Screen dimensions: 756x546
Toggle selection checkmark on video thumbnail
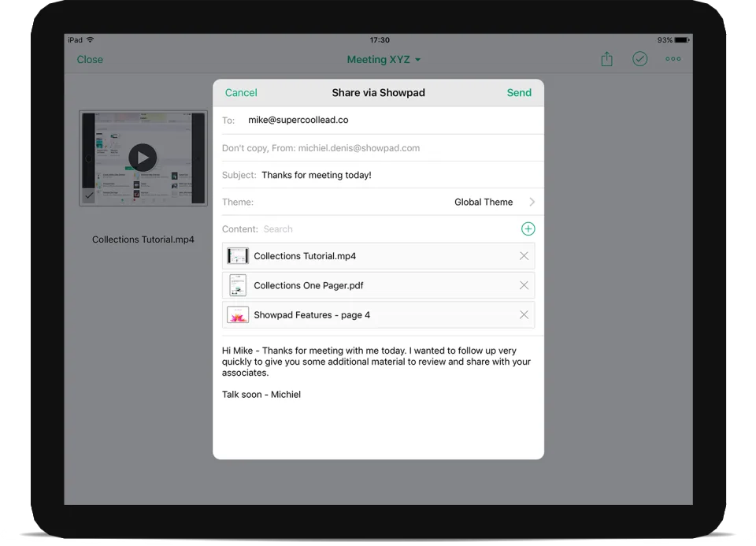click(89, 195)
